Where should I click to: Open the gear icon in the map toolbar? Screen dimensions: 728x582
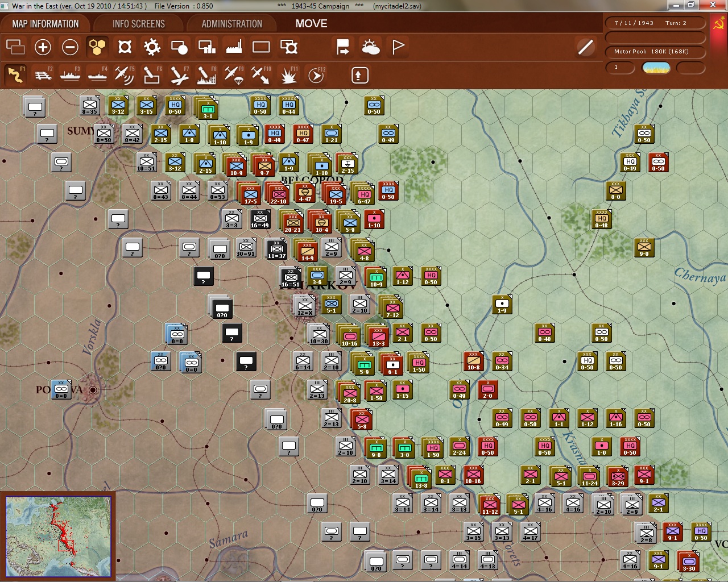click(152, 47)
